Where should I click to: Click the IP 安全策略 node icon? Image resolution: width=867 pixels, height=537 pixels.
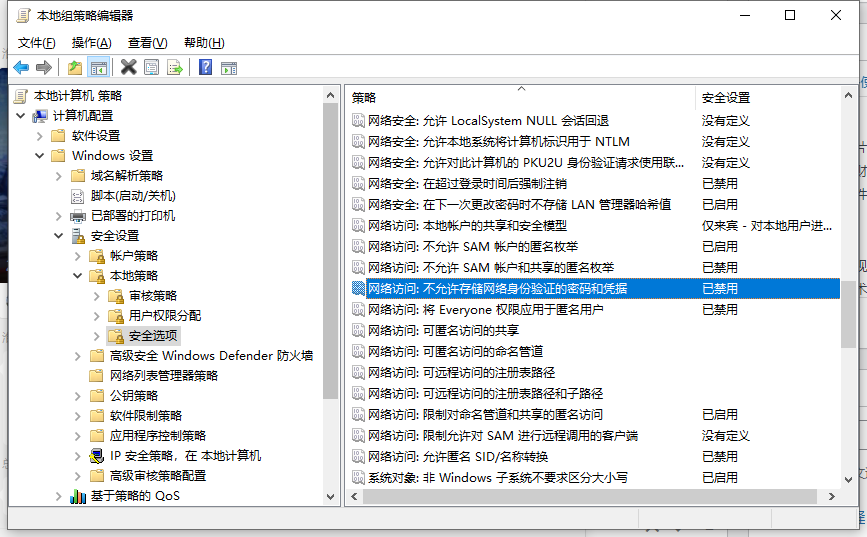click(x=97, y=456)
